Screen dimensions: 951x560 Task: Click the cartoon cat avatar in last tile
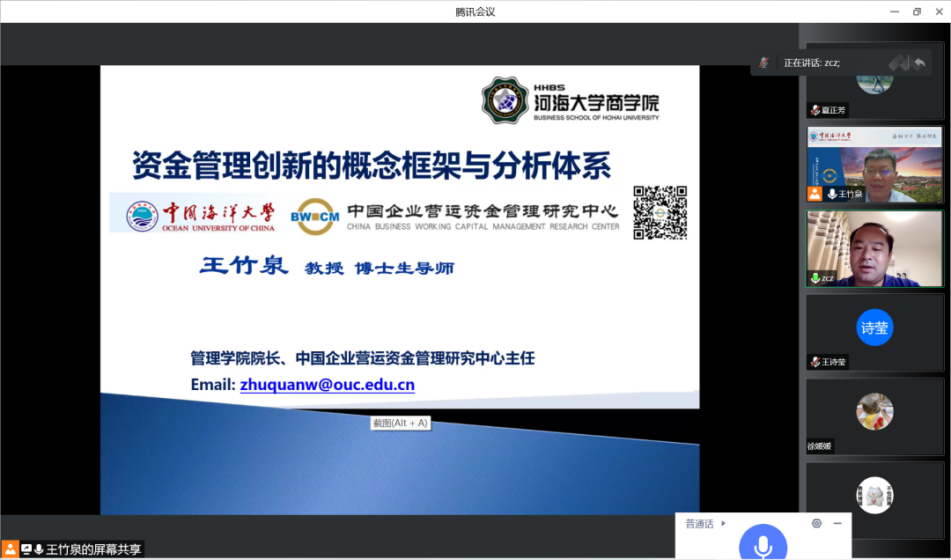(874, 495)
